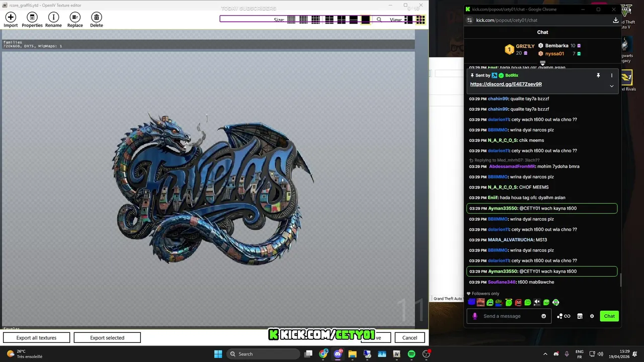This screenshot has height=362, width=644.
Task: Delete the selected texture
Action: [97, 20]
